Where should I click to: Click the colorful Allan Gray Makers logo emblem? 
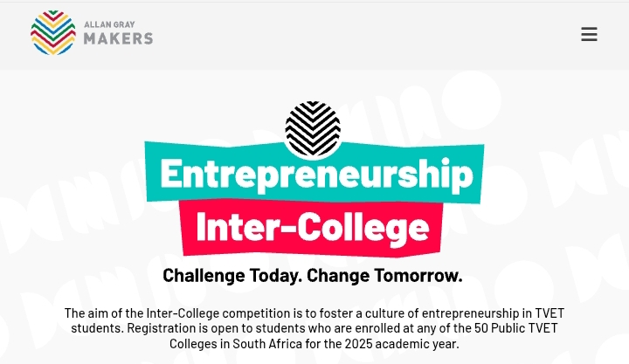pos(52,33)
